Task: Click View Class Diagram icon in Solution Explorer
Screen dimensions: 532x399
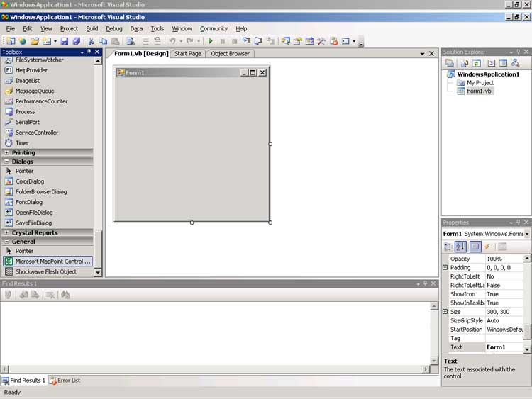Action: click(x=516, y=63)
